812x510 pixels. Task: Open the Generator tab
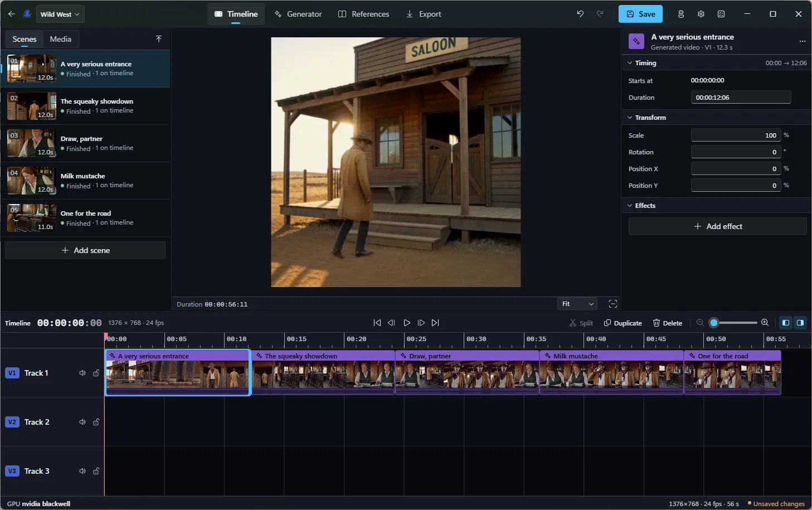pyautogui.click(x=298, y=14)
